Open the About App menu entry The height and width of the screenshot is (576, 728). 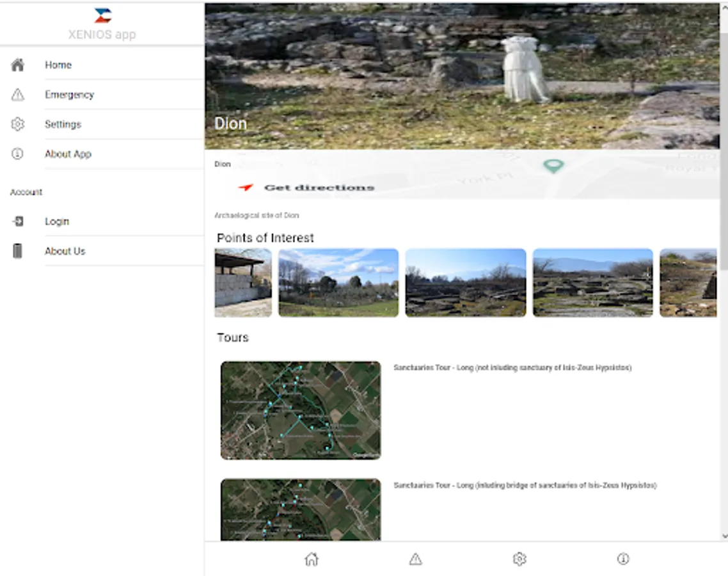click(x=68, y=154)
